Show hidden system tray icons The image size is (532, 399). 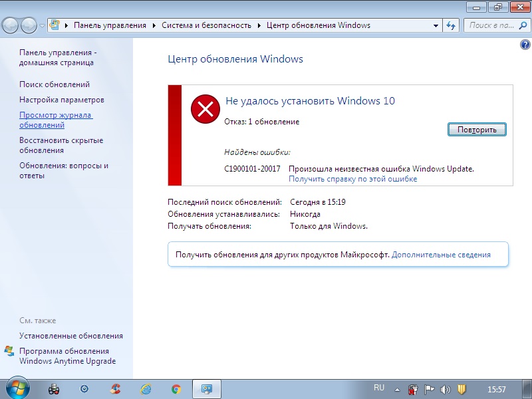click(398, 388)
